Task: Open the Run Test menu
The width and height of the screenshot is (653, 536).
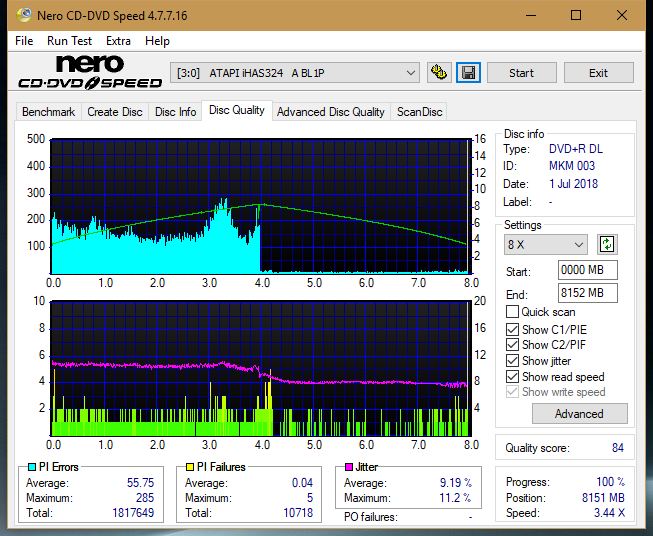Action: tap(69, 41)
